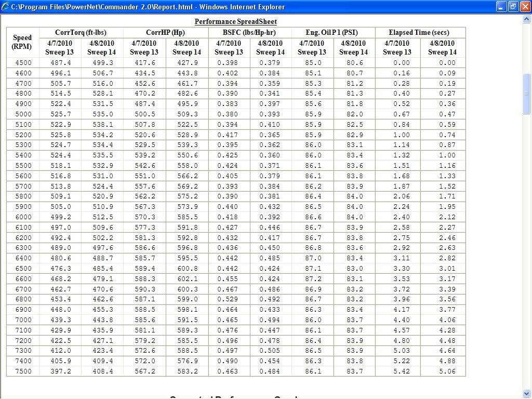The height and width of the screenshot is (399, 532).
Task: Click the vertical scrollbar up arrow
Action: click(527, 18)
